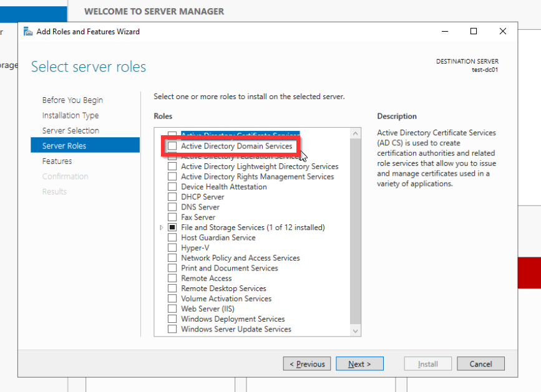
Task: Check Print and Document Services
Action: pos(172,268)
